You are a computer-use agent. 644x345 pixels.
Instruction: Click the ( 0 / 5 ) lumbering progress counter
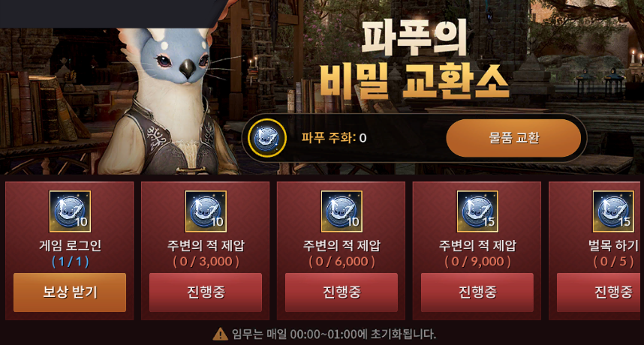click(614, 261)
